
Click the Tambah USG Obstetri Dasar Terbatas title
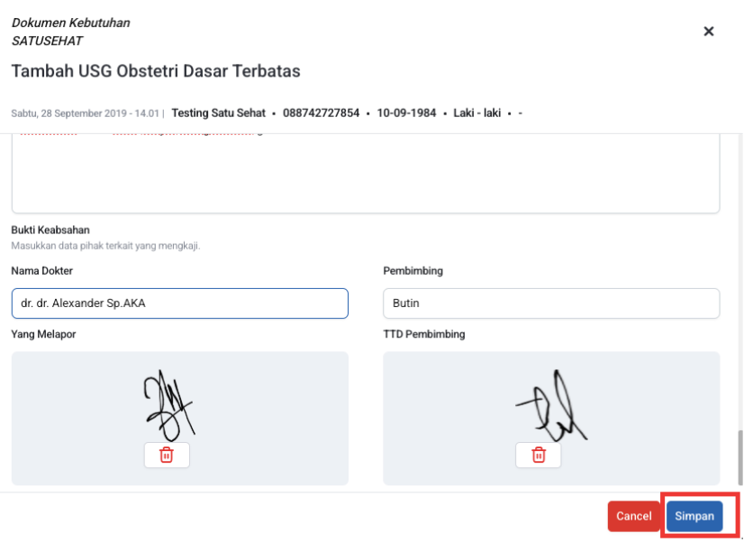coord(156,71)
